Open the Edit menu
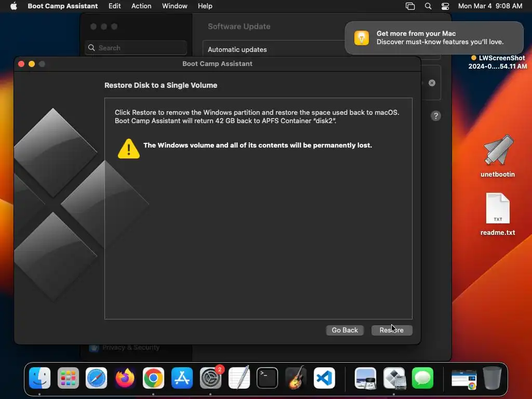Screen dimensions: 532x399 point(114,6)
